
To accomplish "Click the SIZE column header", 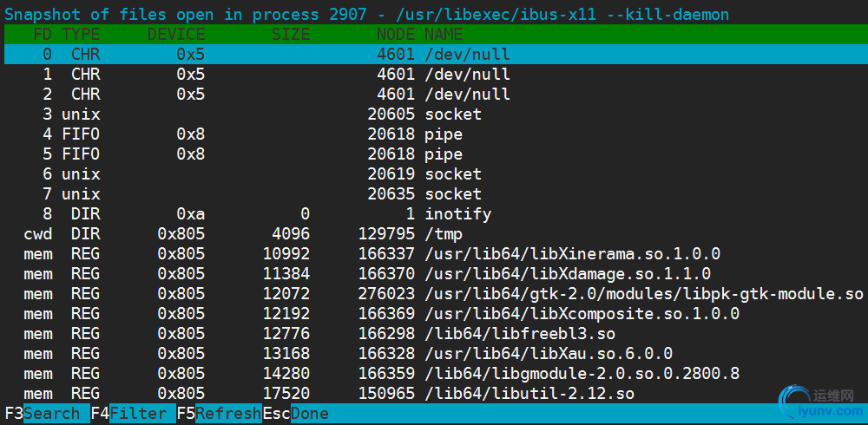I will tap(290, 35).
